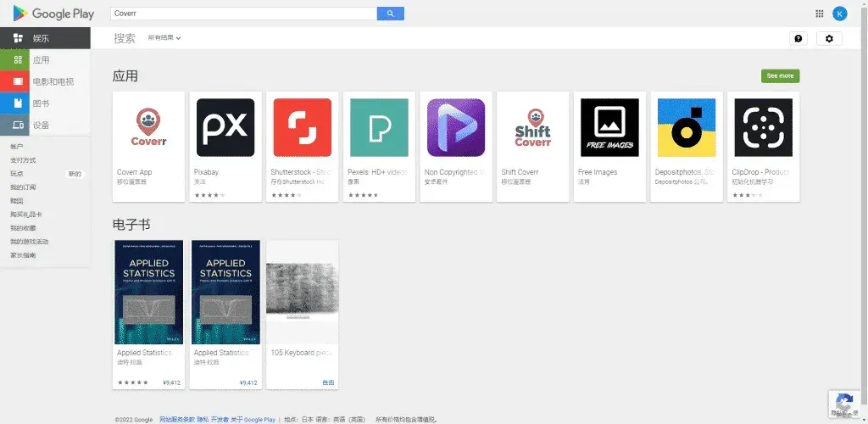Open 我的收藏 in the sidebar
Viewport: 868px width, 424px height.
click(23, 228)
